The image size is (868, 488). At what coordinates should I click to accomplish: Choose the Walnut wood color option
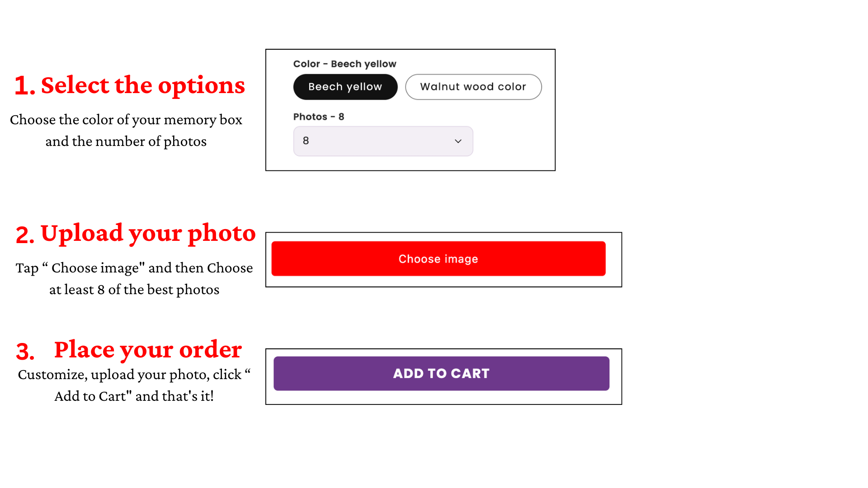click(x=473, y=87)
